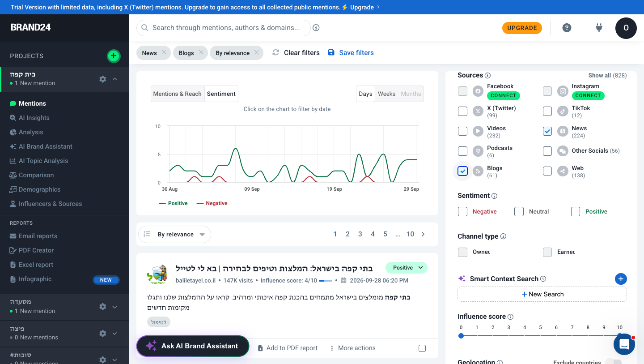The height and width of the screenshot is (364, 644).
Task: Remove the Blogs filter chip
Action: tap(201, 52)
